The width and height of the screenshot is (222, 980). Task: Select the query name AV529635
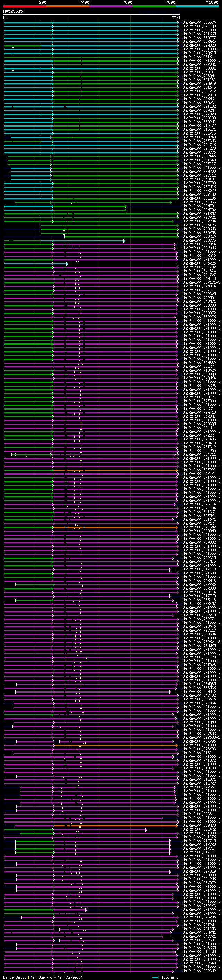click(x=13, y=11)
